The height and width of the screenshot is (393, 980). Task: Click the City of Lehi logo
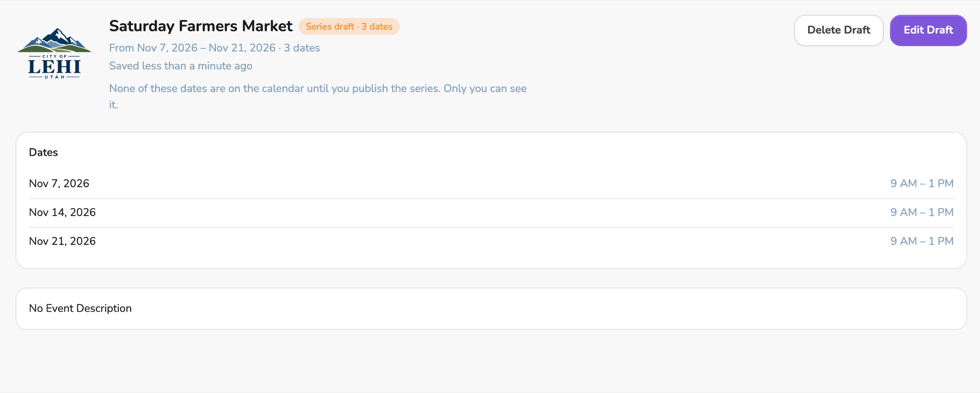click(x=54, y=53)
